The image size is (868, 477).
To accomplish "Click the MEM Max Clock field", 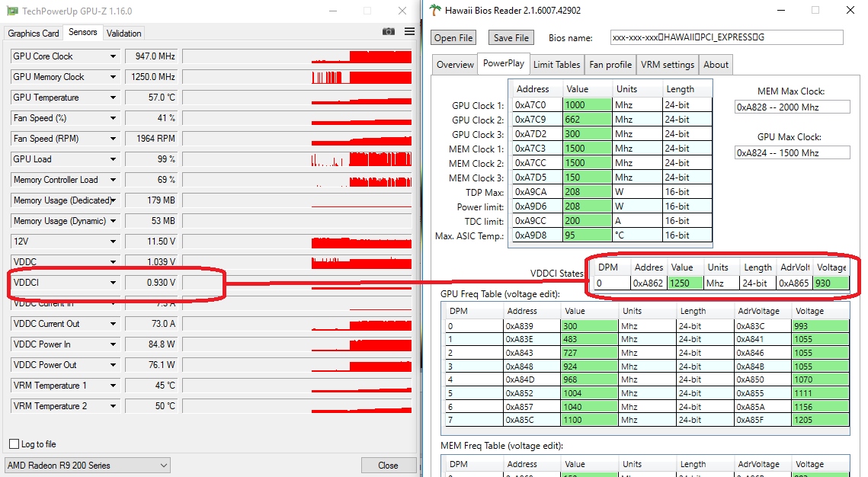I will pyautogui.click(x=792, y=107).
